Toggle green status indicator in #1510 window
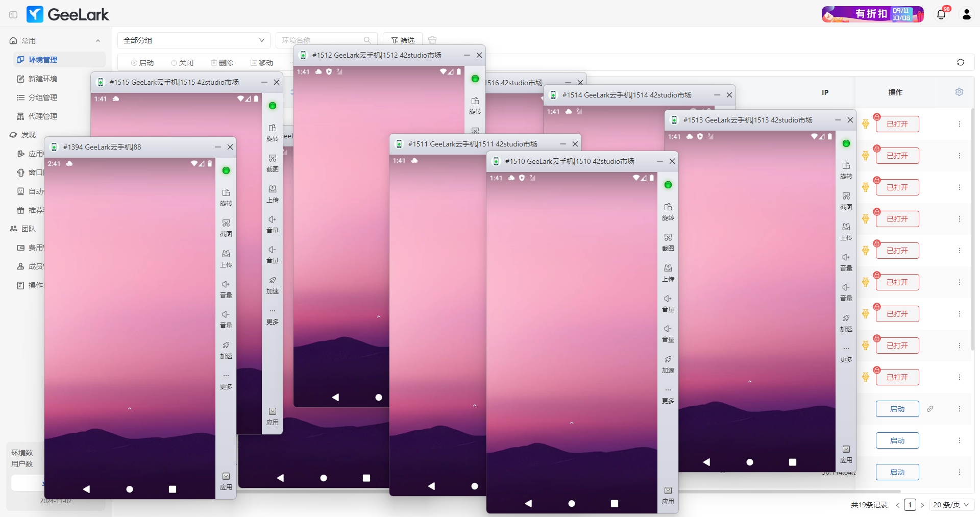 click(x=668, y=185)
